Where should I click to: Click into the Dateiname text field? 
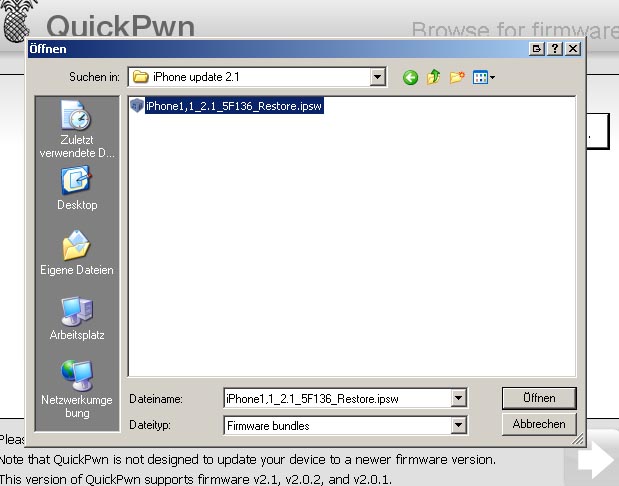click(335, 398)
